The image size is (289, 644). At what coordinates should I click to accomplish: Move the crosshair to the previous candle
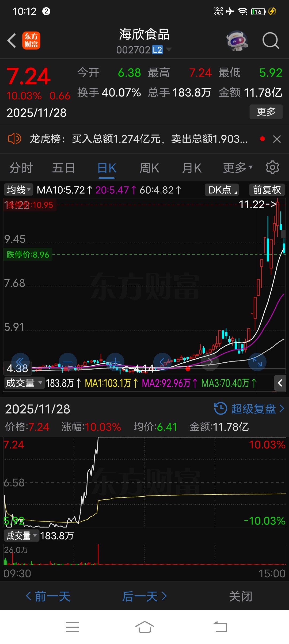pos(162,362)
